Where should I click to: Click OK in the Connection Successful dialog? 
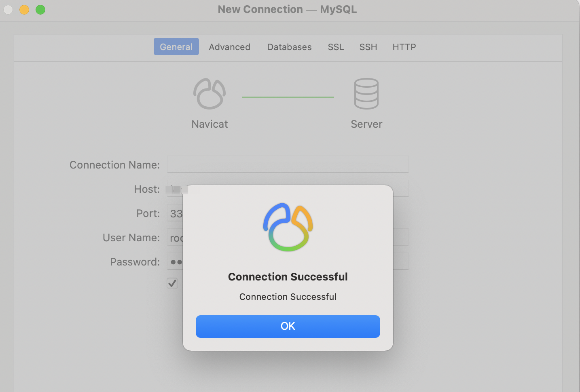[x=288, y=326]
